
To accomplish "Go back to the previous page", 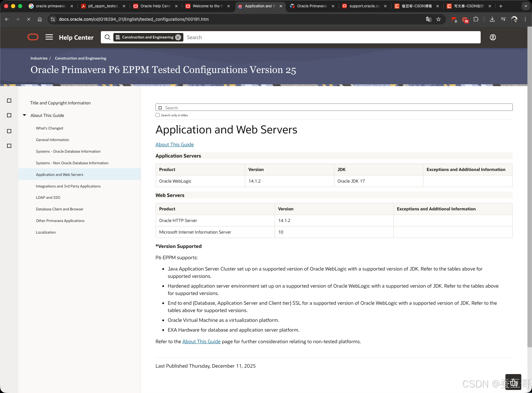I will [7, 19].
